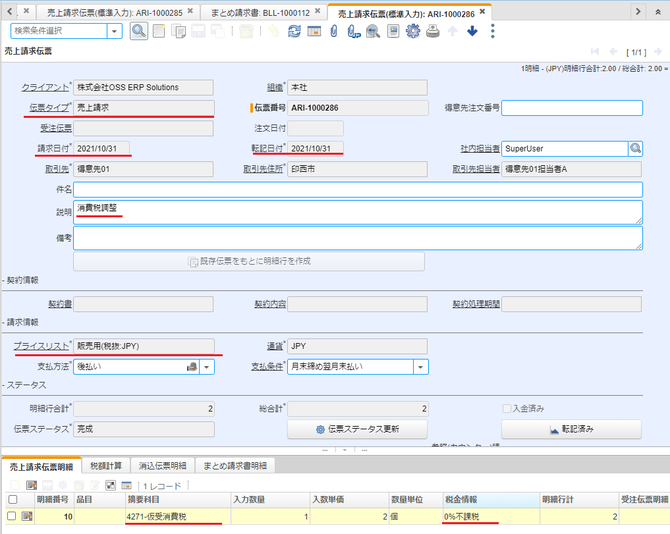Click search icon beside SuperUser field

tap(635, 148)
